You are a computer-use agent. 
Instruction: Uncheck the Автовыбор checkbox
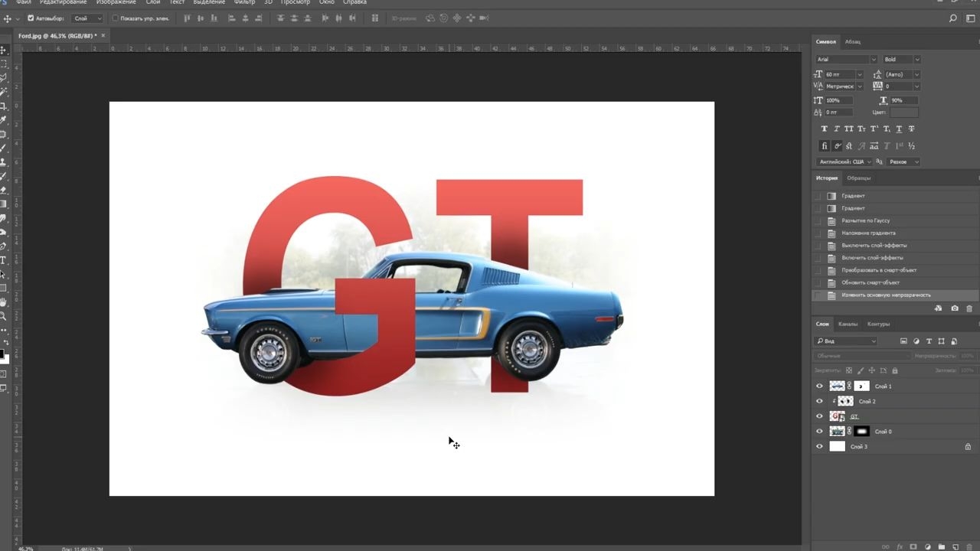(31, 18)
